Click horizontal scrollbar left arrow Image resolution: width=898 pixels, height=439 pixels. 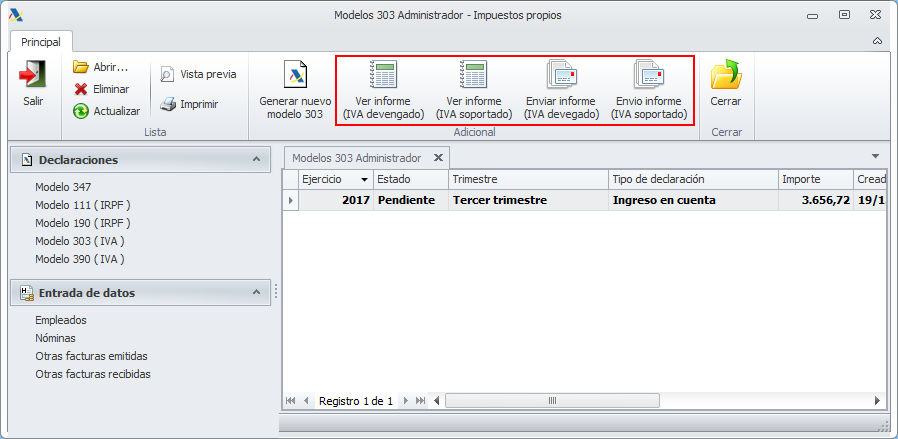tap(437, 401)
